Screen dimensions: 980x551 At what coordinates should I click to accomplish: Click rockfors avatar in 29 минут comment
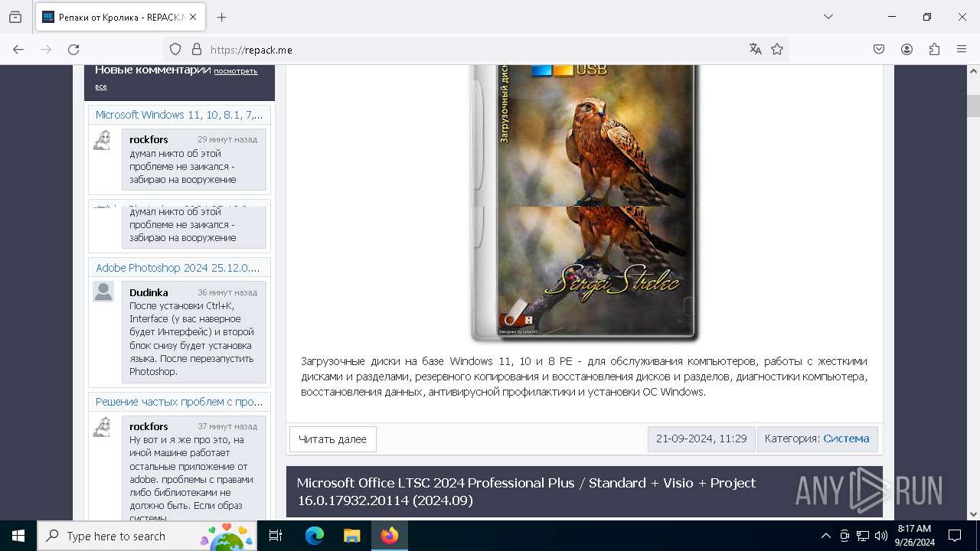pyautogui.click(x=103, y=140)
